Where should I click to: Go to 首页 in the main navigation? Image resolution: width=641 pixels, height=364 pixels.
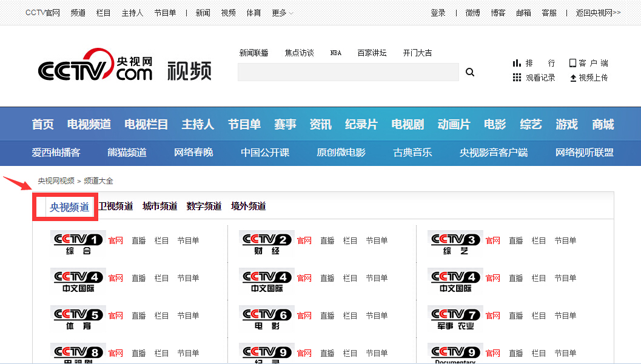pyautogui.click(x=42, y=124)
